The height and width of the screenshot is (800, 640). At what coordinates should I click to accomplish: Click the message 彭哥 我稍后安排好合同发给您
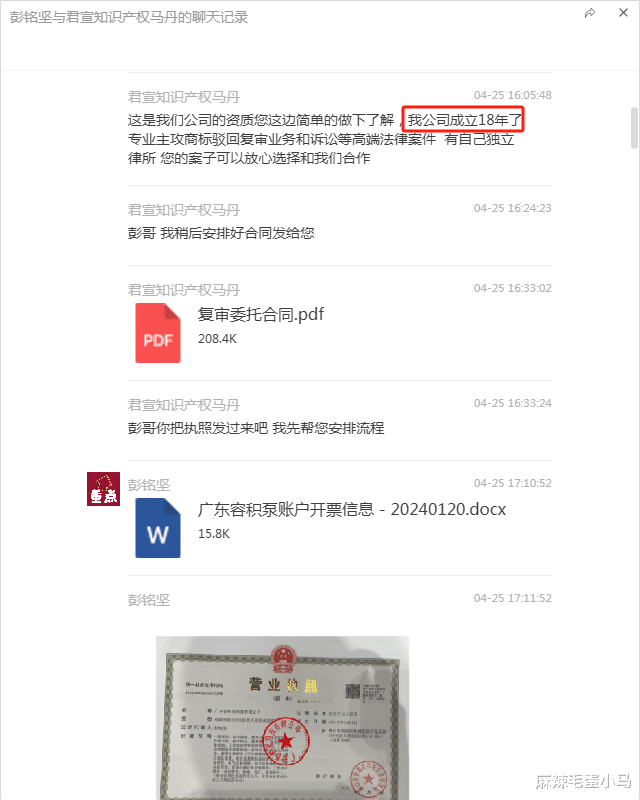pyautogui.click(x=221, y=233)
